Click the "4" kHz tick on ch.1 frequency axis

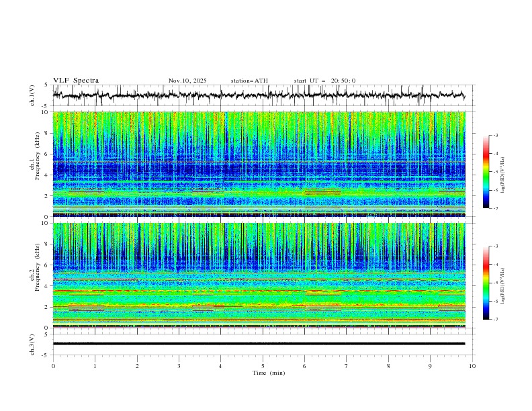[x=46, y=175]
